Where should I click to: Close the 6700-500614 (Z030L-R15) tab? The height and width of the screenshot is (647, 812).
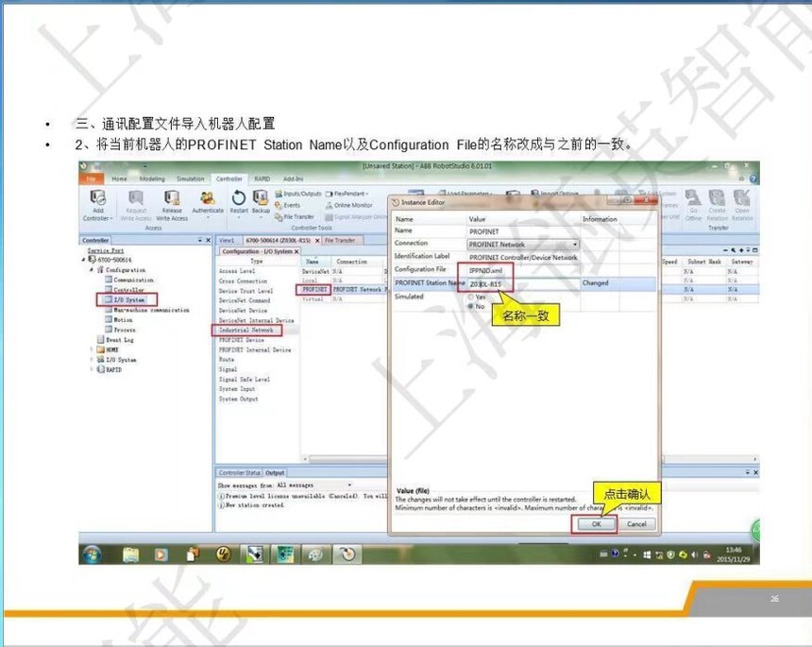[x=317, y=240]
